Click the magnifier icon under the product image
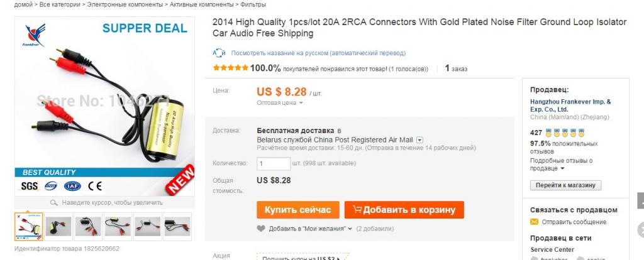This screenshot has width=644, height=260. (54, 203)
